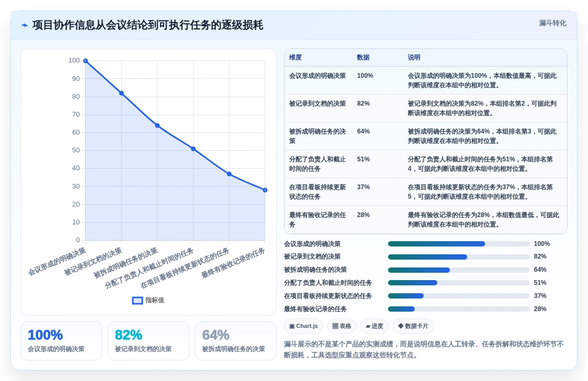
Task: Click the lightning icon beside the title
Action: point(25,25)
